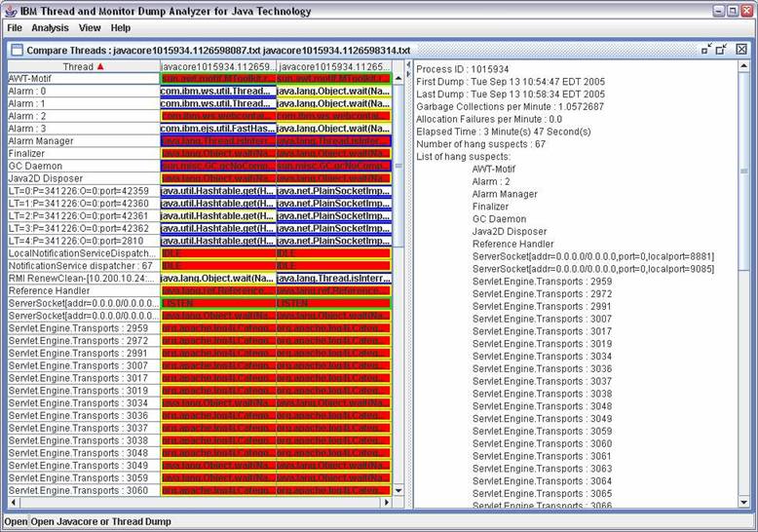Screen dimensions: 758x532
Task: Click the horizontal scrollbar right arrow
Action: (x=386, y=502)
